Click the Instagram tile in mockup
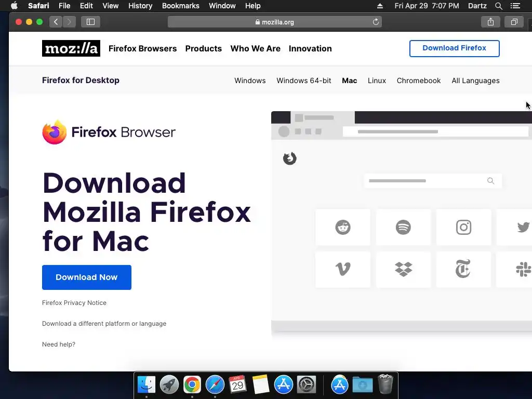This screenshot has width=532, height=399. click(463, 227)
